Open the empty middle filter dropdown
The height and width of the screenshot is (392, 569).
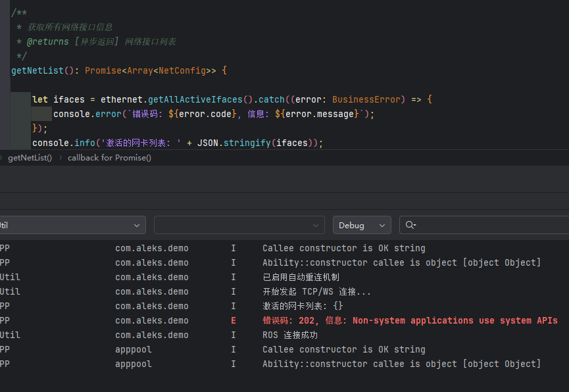pyautogui.click(x=239, y=225)
